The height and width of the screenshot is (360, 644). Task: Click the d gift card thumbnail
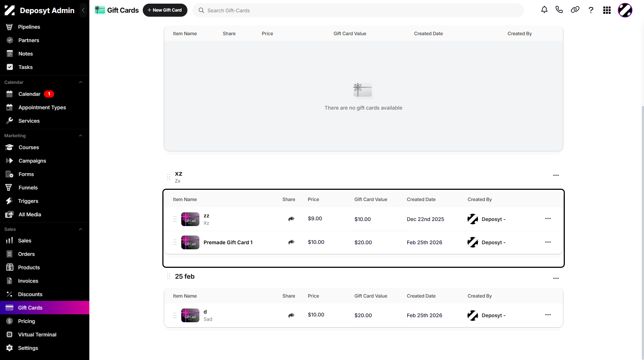[x=190, y=315]
